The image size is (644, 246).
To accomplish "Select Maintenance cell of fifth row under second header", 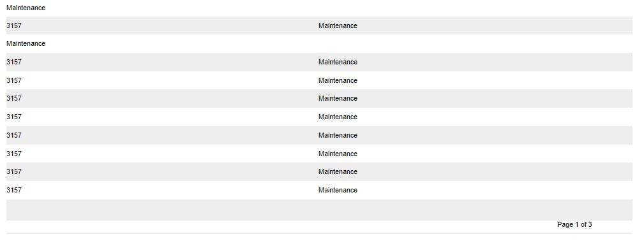I will click(x=338, y=135).
